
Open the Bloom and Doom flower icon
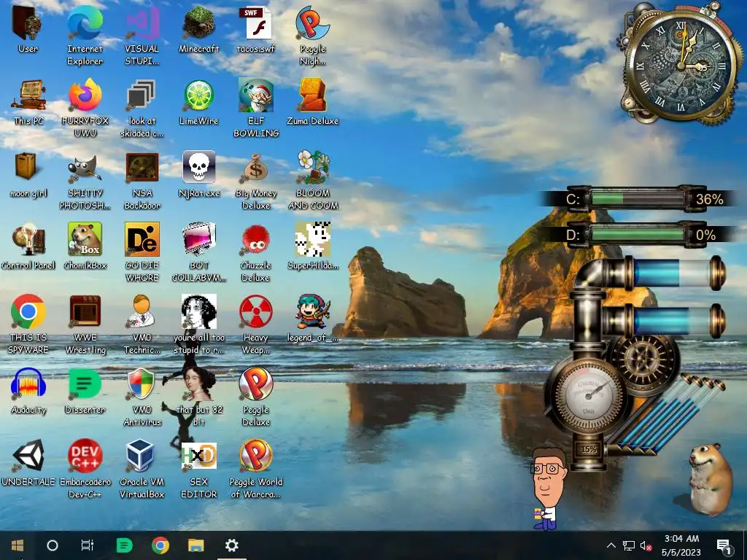click(312, 167)
